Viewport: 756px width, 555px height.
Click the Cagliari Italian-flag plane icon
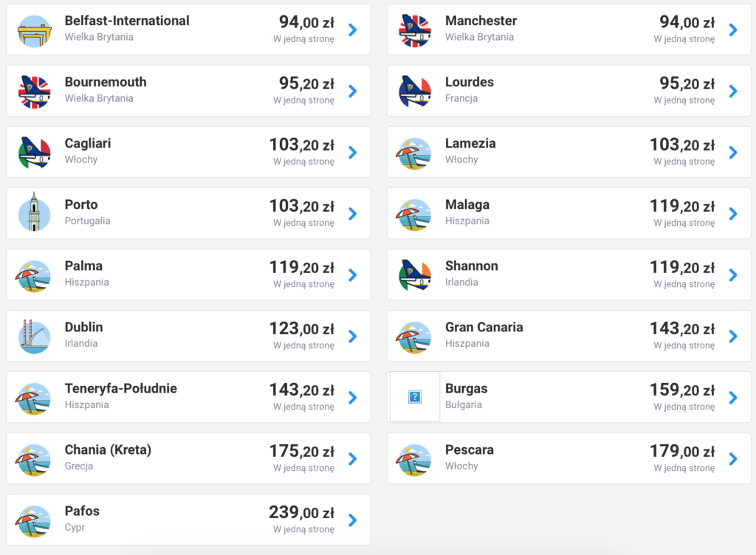click(x=34, y=153)
